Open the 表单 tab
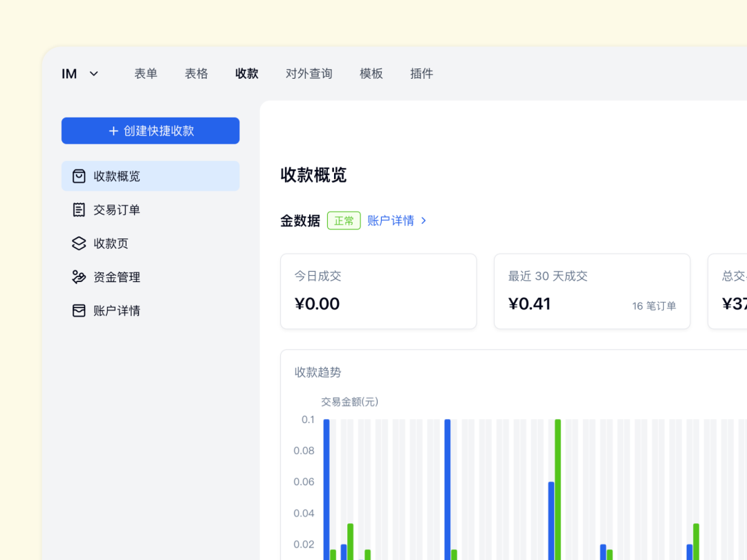The width and height of the screenshot is (747, 560). coord(146,73)
